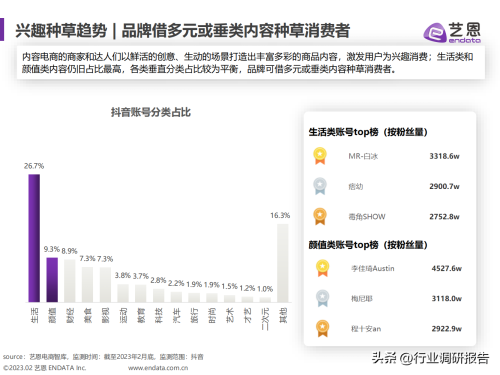Select the 旅行 axis label
500x375 pixels.
click(x=194, y=315)
